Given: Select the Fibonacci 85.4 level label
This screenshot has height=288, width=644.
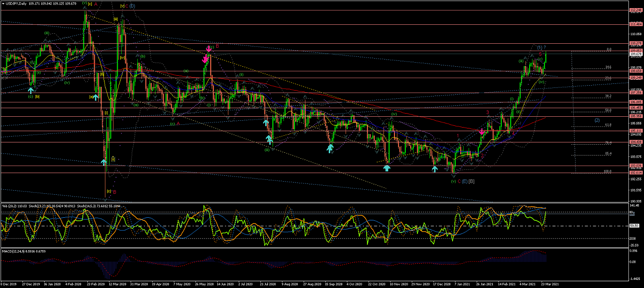Looking at the screenshot, I should tap(608, 153).
